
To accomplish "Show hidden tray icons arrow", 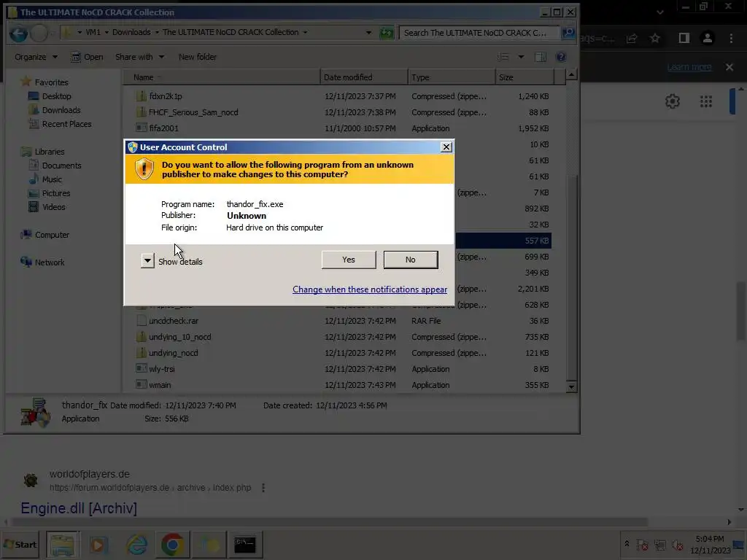I will tap(627, 544).
